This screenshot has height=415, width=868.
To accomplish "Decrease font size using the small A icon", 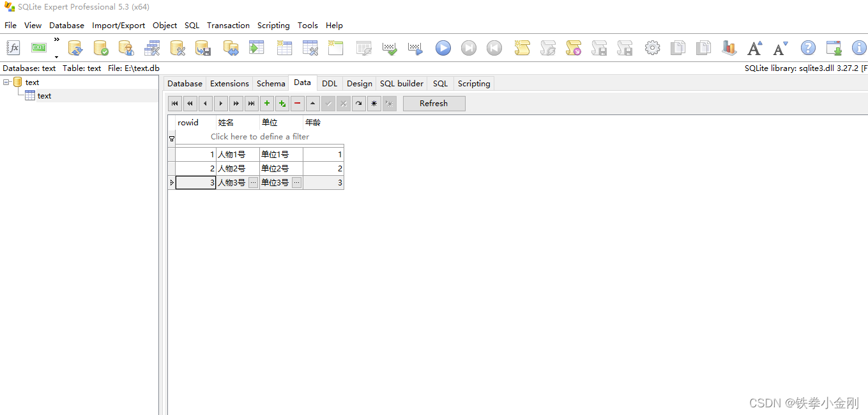I will click(779, 47).
